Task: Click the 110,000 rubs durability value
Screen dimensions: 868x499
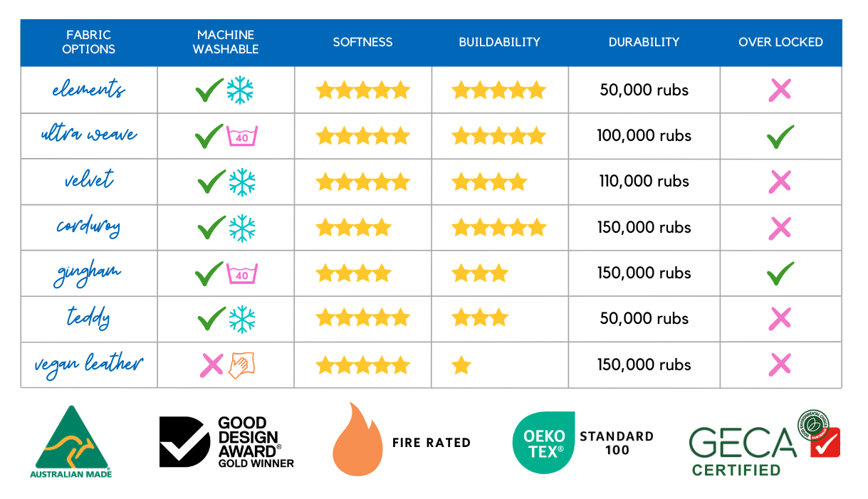Action: click(x=644, y=182)
